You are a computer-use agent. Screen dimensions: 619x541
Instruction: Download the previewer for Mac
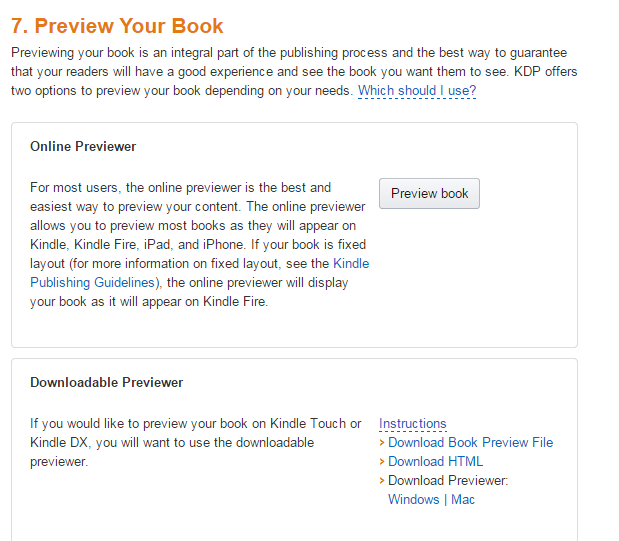point(463,500)
